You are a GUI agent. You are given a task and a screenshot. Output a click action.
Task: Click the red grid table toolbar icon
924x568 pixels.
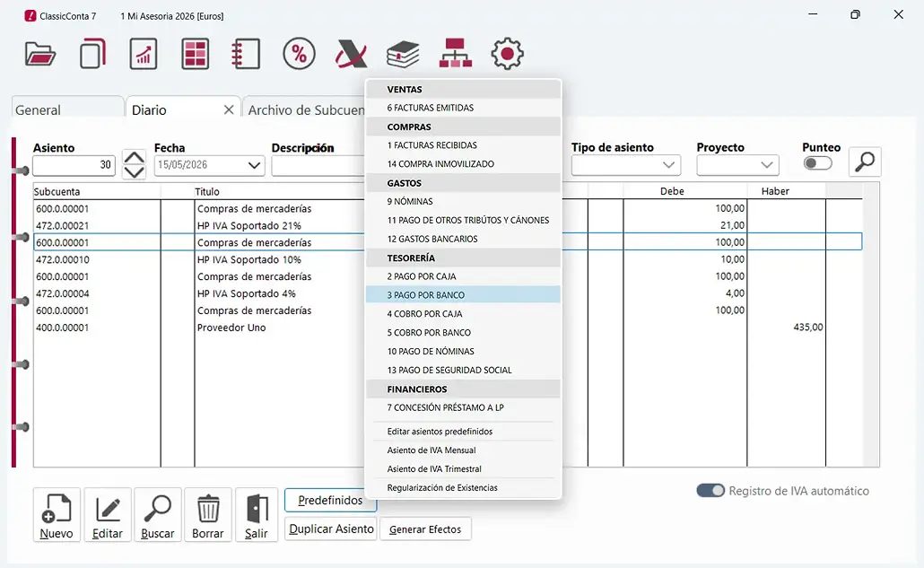[x=195, y=54]
